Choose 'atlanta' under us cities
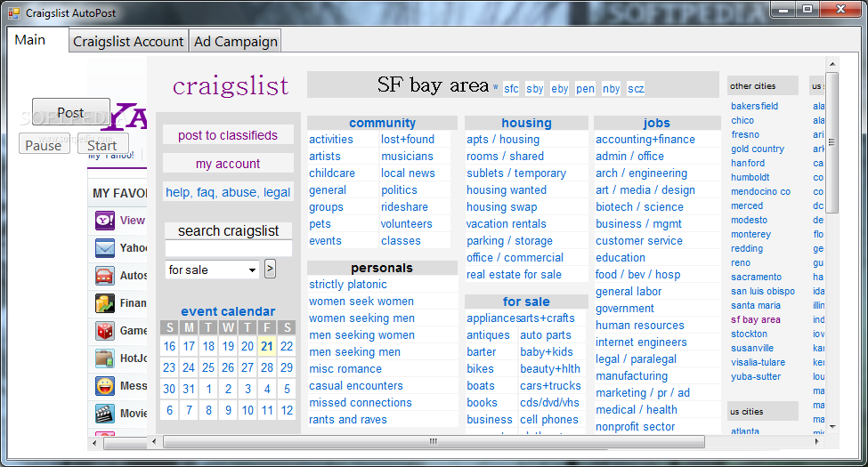 pos(745,431)
